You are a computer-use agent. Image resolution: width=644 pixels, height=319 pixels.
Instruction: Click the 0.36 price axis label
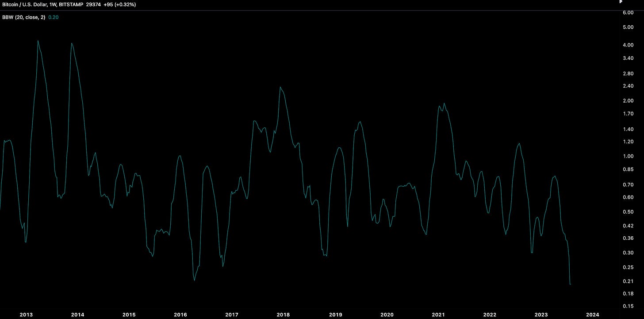pos(628,238)
